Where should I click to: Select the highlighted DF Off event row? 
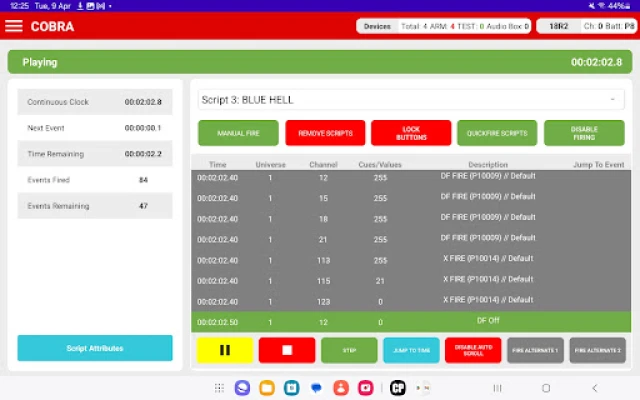tap(410, 322)
